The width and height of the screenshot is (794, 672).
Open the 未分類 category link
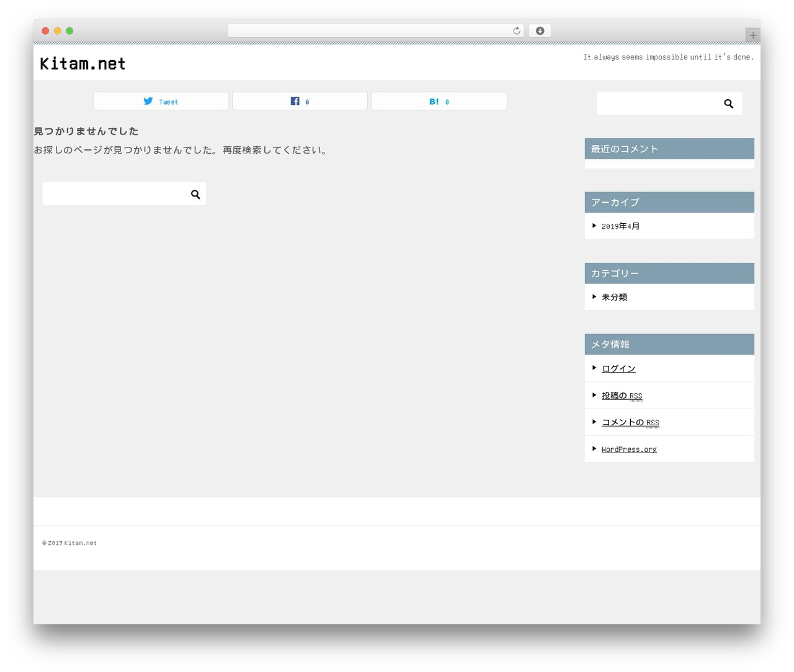click(614, 297)
